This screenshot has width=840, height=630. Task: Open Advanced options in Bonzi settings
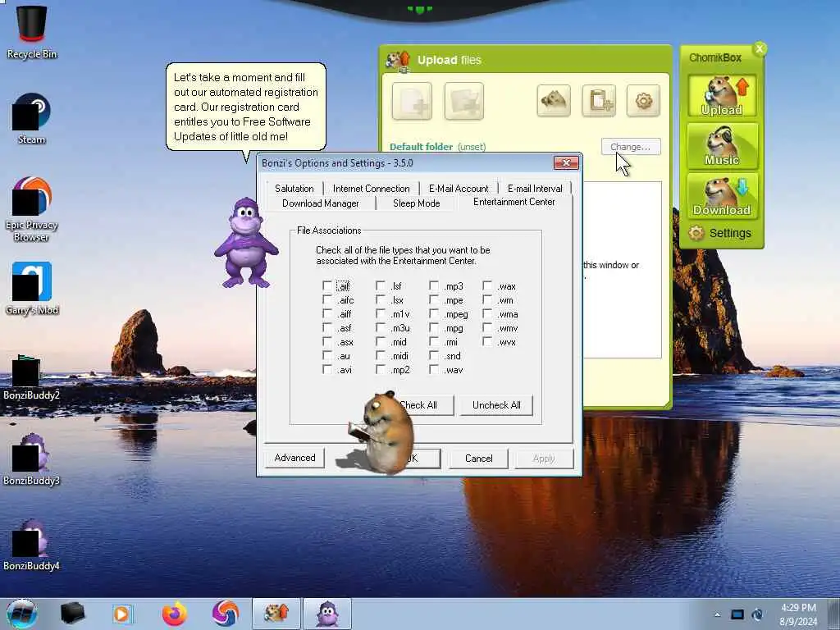[294, 458]
